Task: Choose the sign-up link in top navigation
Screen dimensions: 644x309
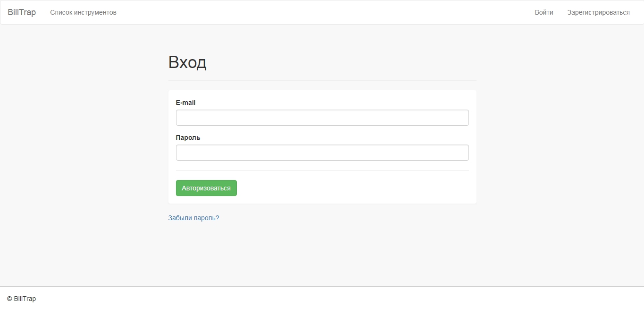Action: (598, 12)
